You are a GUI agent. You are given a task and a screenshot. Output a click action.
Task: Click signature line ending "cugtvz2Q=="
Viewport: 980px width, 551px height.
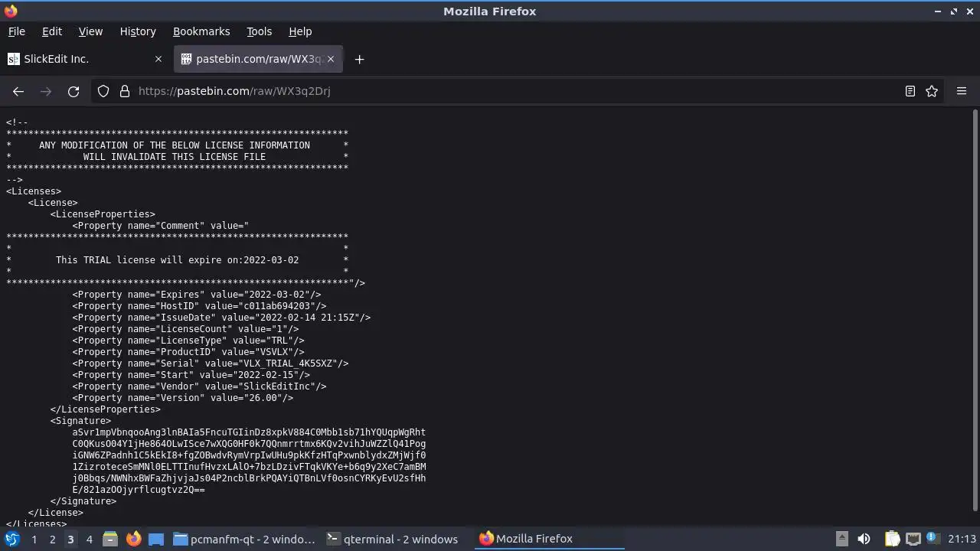pos(139,490)
